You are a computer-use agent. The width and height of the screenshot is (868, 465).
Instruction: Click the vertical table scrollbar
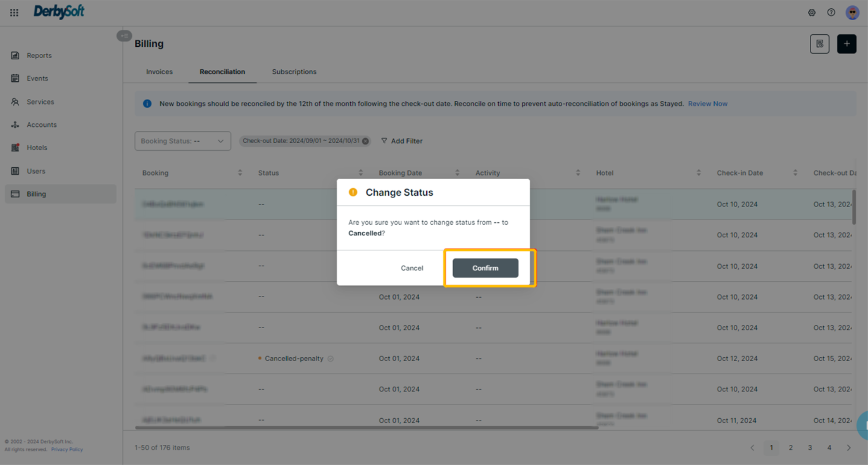click(x=854, y=207)
